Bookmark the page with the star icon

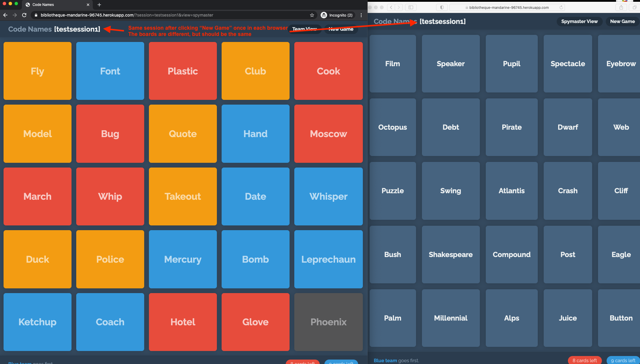pos(312,15)
